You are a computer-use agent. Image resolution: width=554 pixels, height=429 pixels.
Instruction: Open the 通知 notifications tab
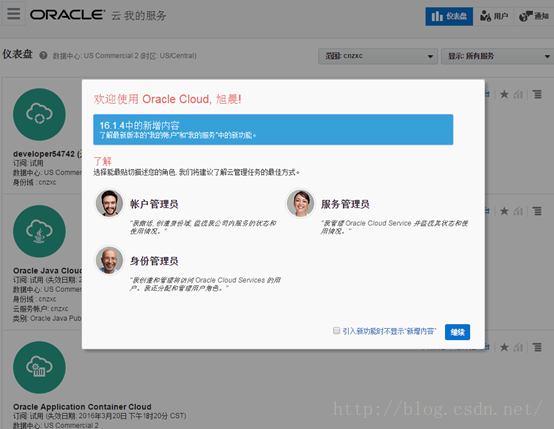click(x=534, y=16)
